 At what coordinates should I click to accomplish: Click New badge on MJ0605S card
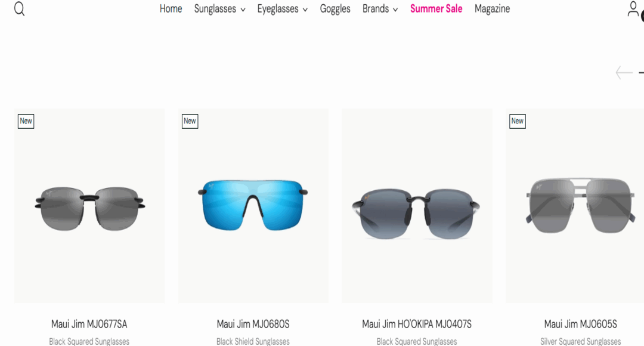518,121
